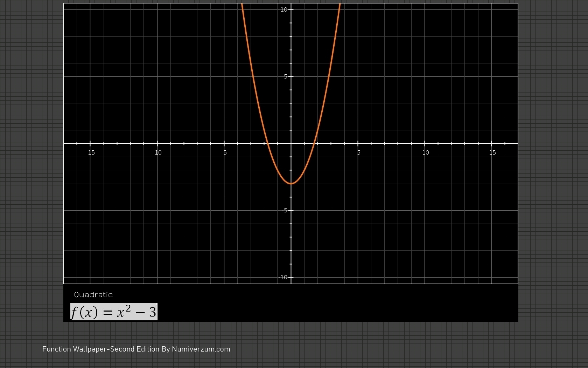Click the parabola vertex at the curve's bottom
The width and height of the screenshot is (588, 368).
(291, 184)
